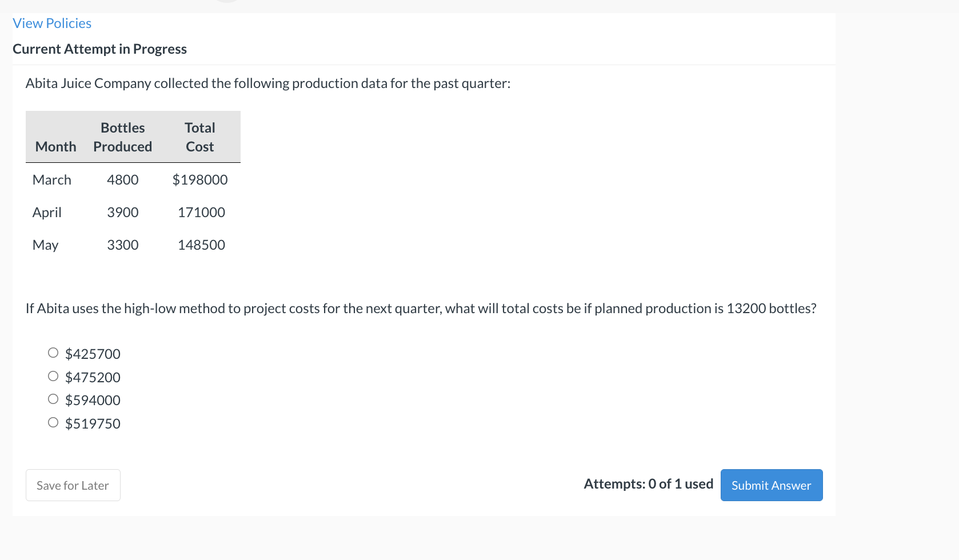Click the March row in the table
Screen dimensions: 959x560
coord(52,179)
